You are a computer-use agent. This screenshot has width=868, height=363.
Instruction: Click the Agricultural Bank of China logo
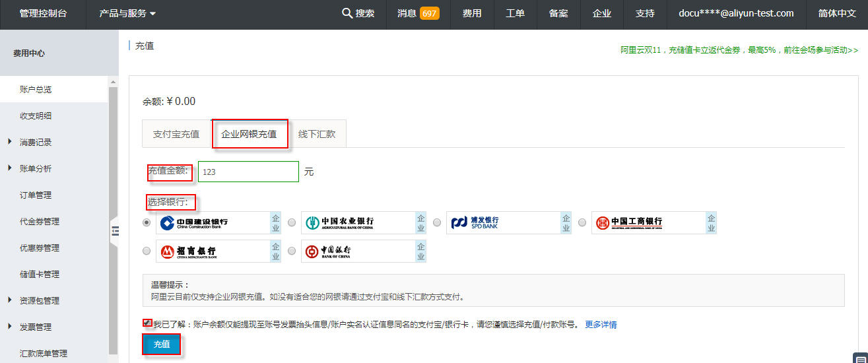(340, 223)
